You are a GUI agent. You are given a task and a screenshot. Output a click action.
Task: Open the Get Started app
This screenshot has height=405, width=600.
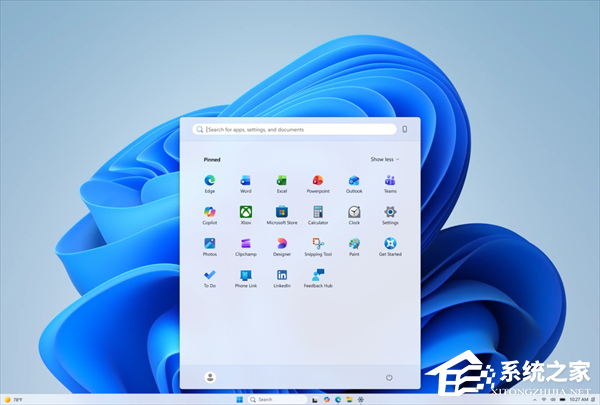tap(390, 247)
